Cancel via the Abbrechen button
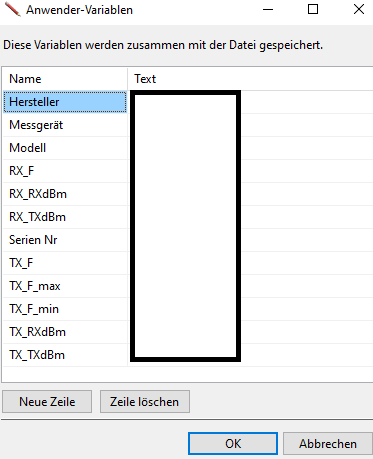Viewport: 373px width, 459px height. point(328,444)
